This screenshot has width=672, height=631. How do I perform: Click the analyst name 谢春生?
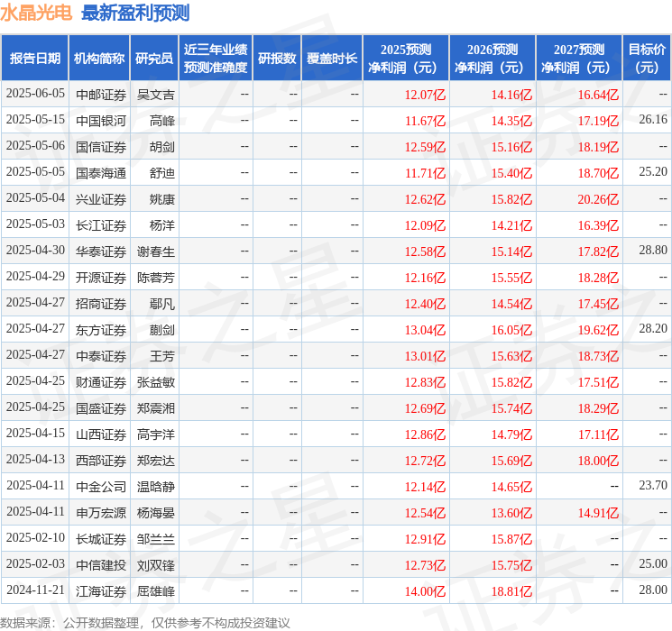[156, 251]
